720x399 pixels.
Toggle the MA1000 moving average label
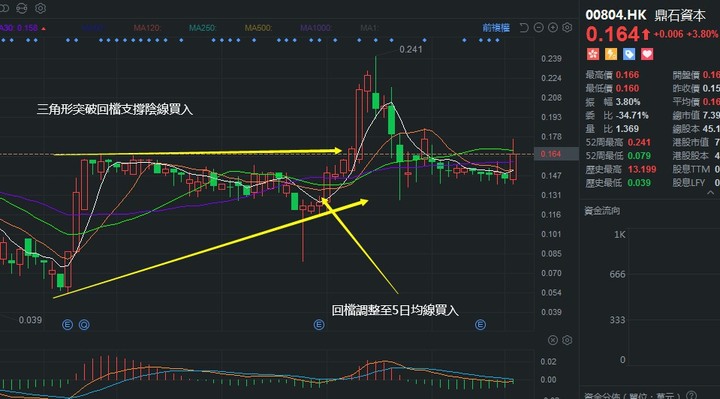pyautogui.click(x=316, y=28)
